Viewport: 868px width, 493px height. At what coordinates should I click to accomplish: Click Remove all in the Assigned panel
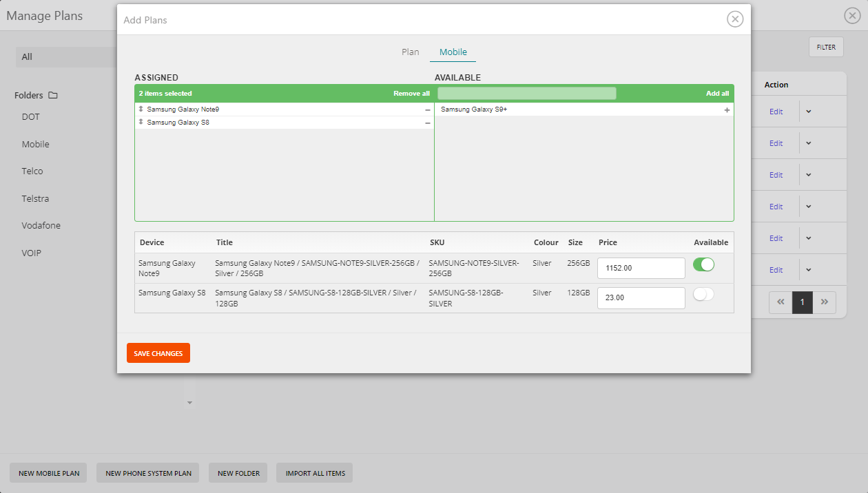pos(411,93)
